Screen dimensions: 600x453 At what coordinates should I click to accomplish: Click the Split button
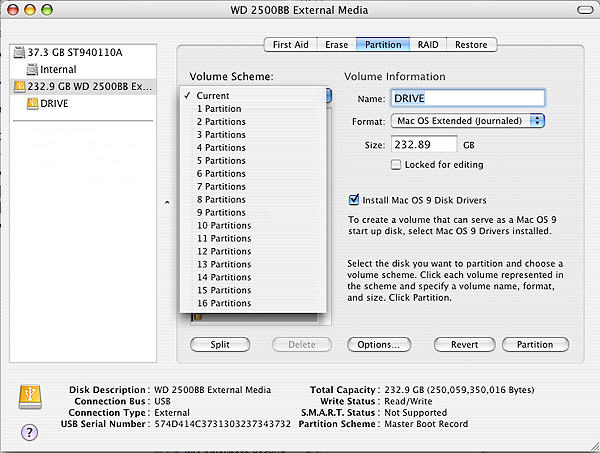click(x=220, y=345)
